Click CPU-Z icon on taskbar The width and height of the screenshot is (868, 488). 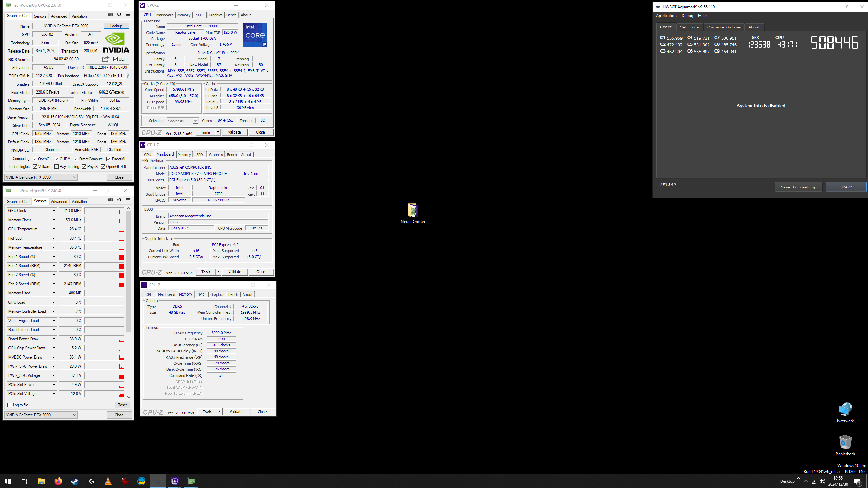pos(175,481)
